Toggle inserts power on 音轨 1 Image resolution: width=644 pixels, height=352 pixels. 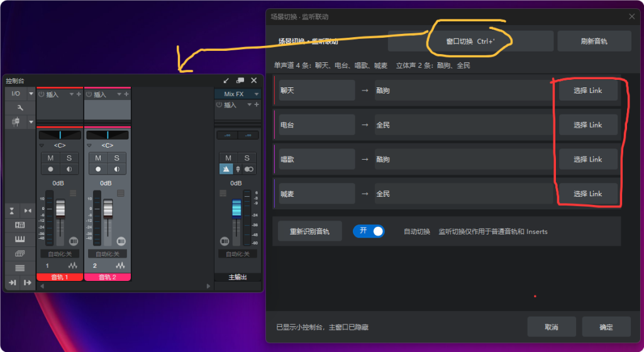tap(41, 94)
